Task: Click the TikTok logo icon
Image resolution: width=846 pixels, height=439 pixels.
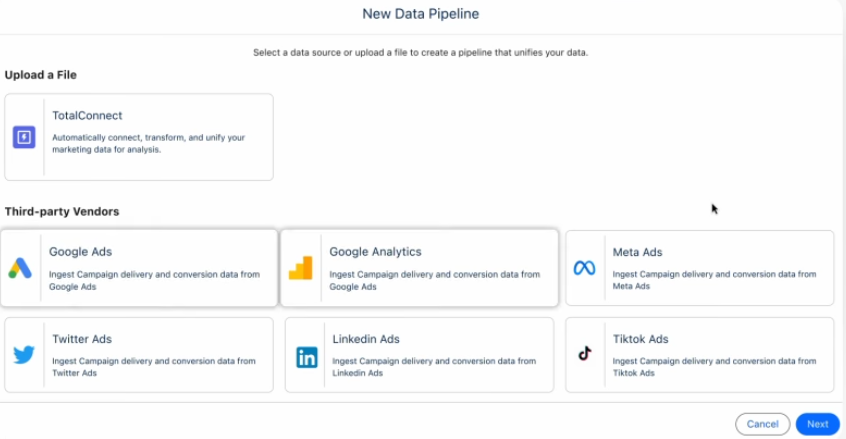Action: pyautogui.click(x=585, y=354)
